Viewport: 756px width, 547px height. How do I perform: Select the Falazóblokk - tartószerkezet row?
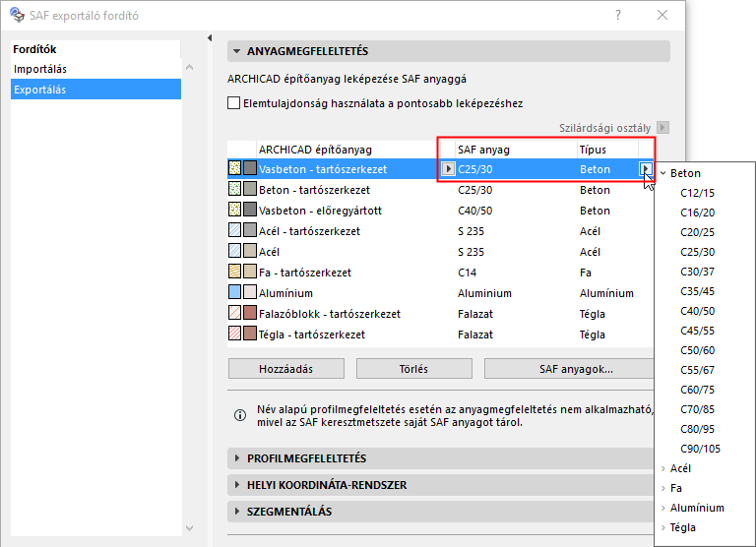[440, 314]
